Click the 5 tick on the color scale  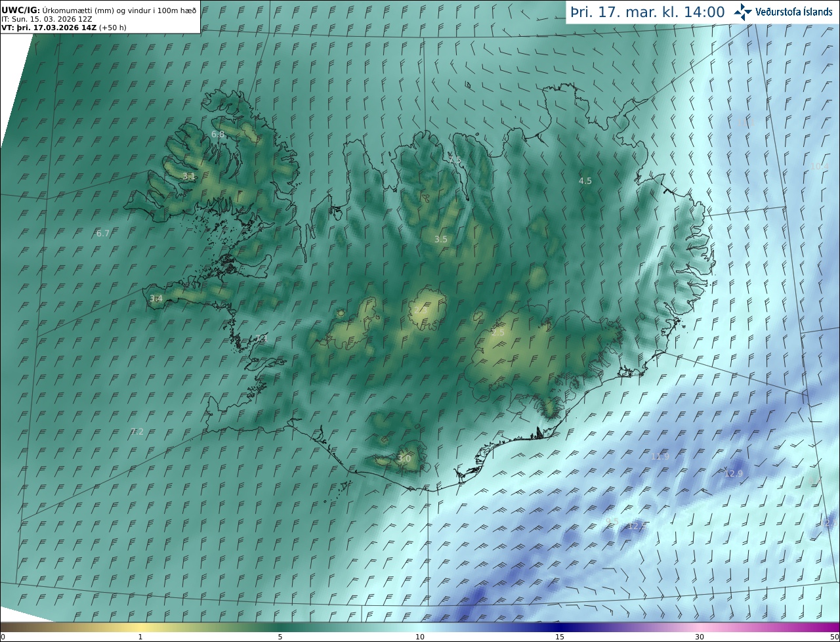pos(280,637)
